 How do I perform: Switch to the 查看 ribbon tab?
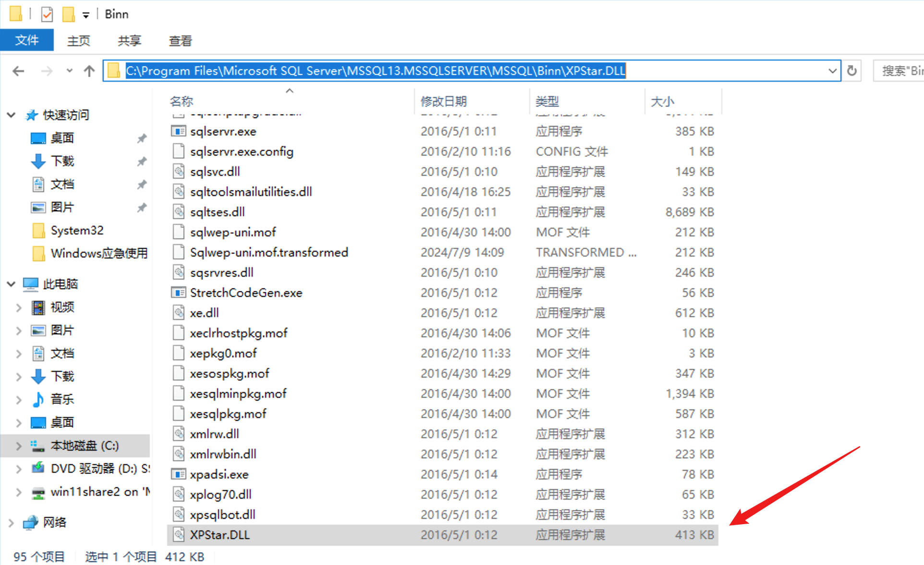(180, 41)
